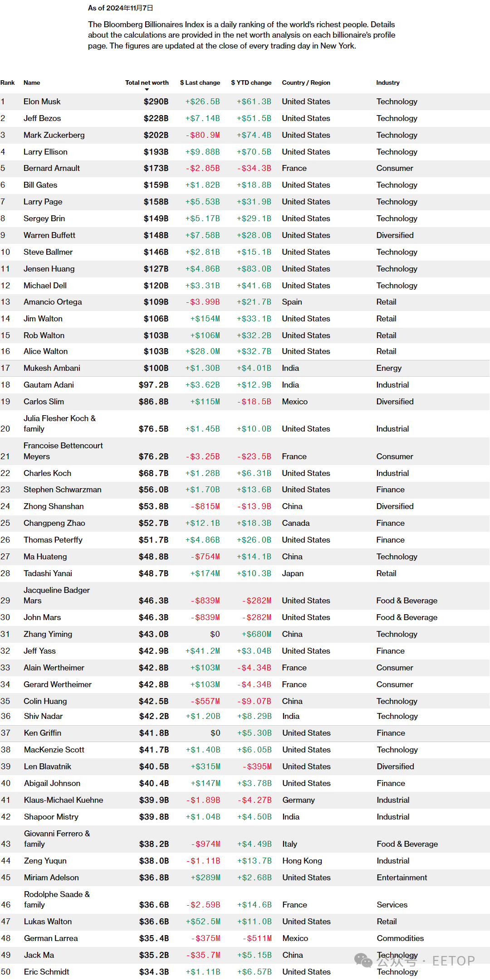Image resolution: width=490 pixels, height=980 pixels.
Task: Open Jeff Yass's profile
Action: coord(39,651)
